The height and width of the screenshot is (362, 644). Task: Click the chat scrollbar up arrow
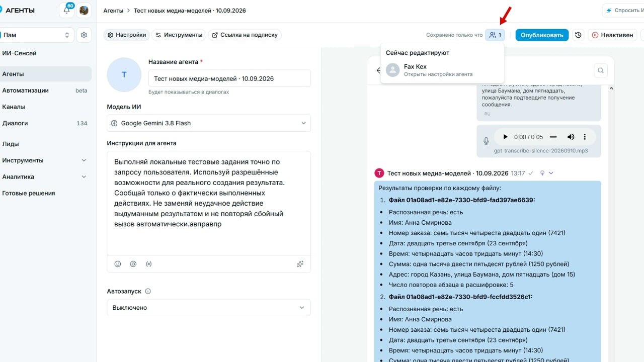pyautogui.click(x=611, y=88)
